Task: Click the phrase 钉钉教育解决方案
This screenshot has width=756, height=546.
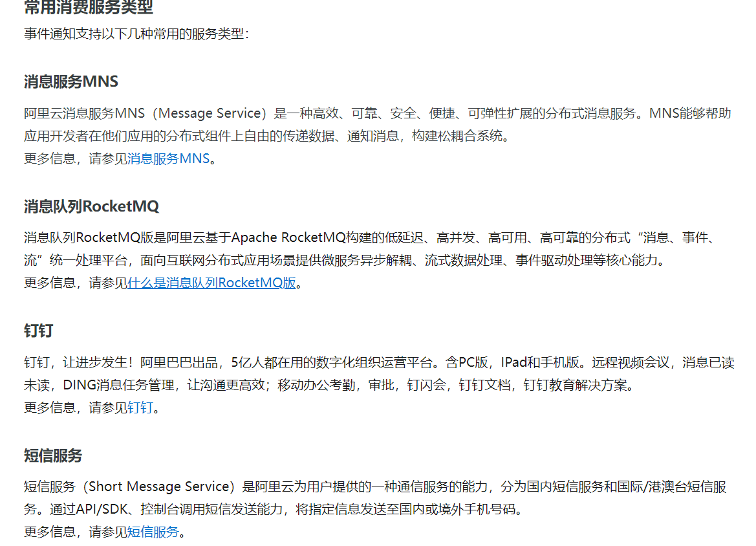Action: 575,385
